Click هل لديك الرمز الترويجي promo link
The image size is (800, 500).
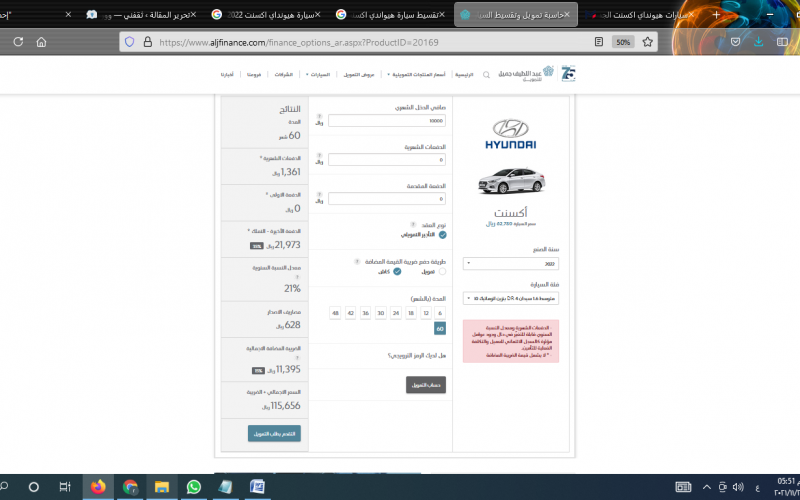click(x=417, y=356)
